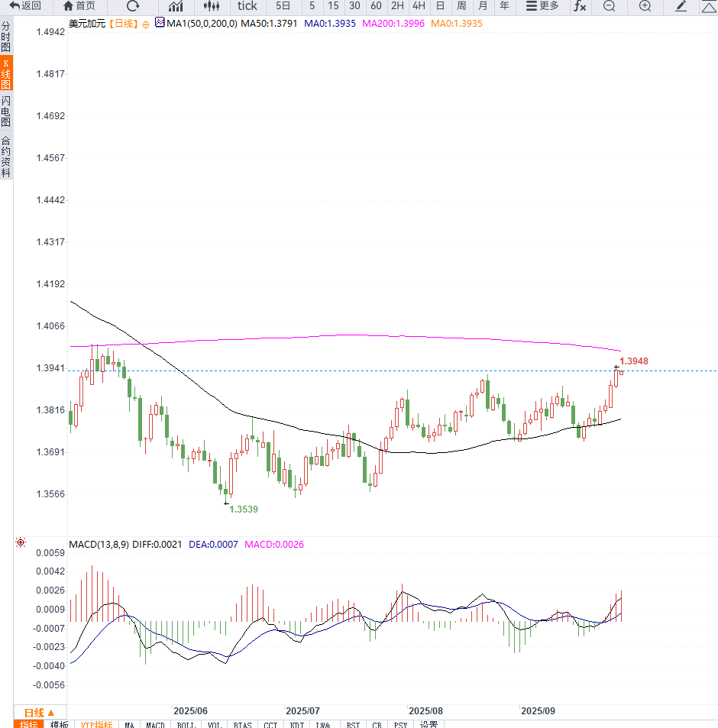The width and height of the screenshot is (718, 728).
Task: Click the refresh icon in toolbar
Action: click(133, 6)
